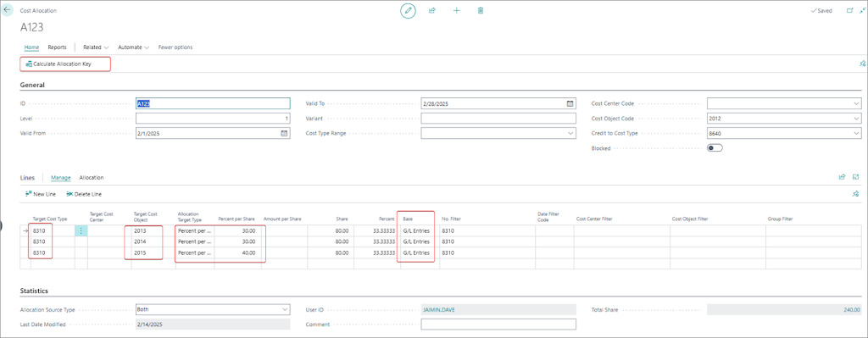Click Allocation Target Type cell for 2015

[x=195, y=252]
